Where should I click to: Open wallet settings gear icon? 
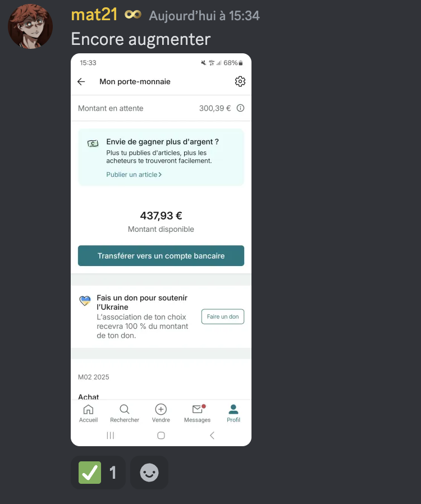[x=240, y=81]
